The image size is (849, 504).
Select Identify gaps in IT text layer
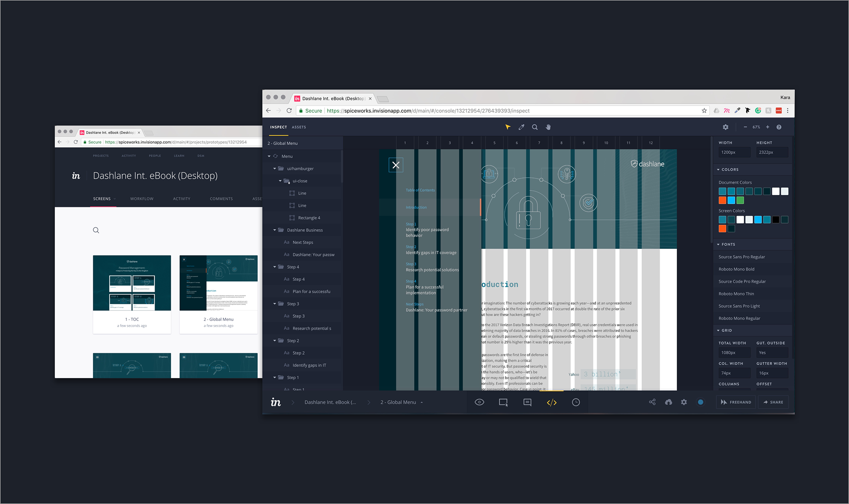pos(309,365)
